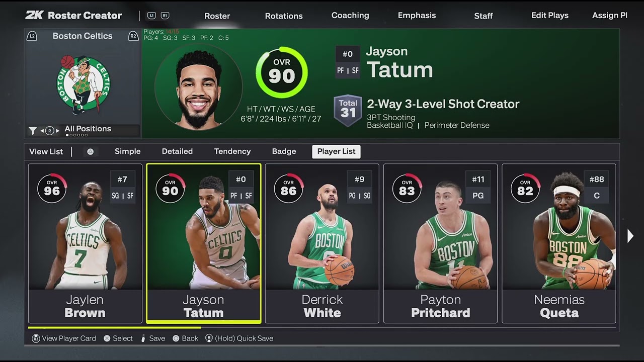Image resolution: width=644 pixels, height=362 pixels.
Task: Select the Player List view option
Action: click(336, 151)
